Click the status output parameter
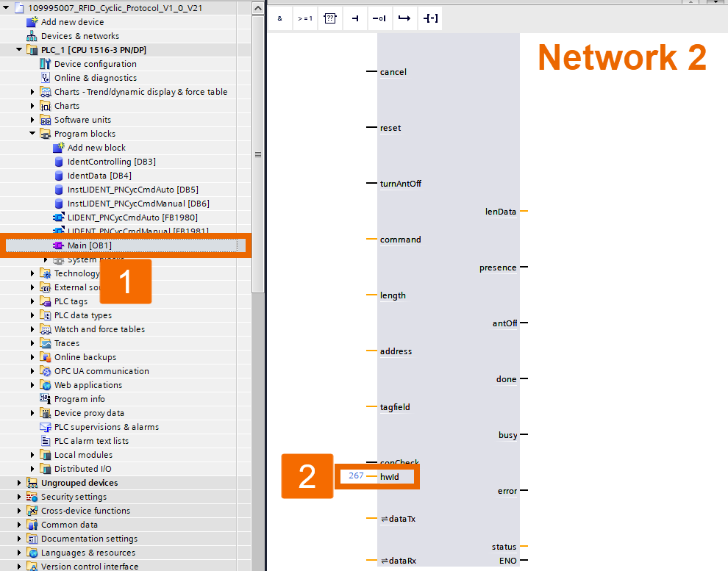The width and height of the screenshot is (728, 571). click(504, 547)
